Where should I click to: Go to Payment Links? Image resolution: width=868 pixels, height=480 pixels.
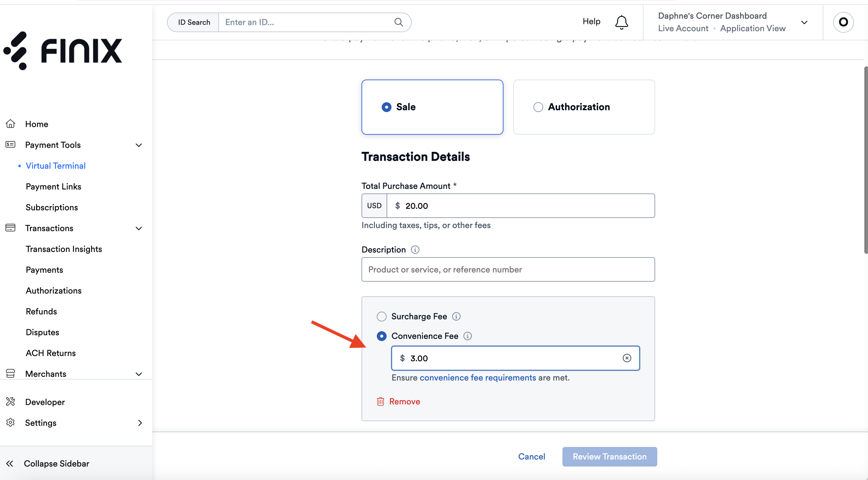click(x=53, y=186)
